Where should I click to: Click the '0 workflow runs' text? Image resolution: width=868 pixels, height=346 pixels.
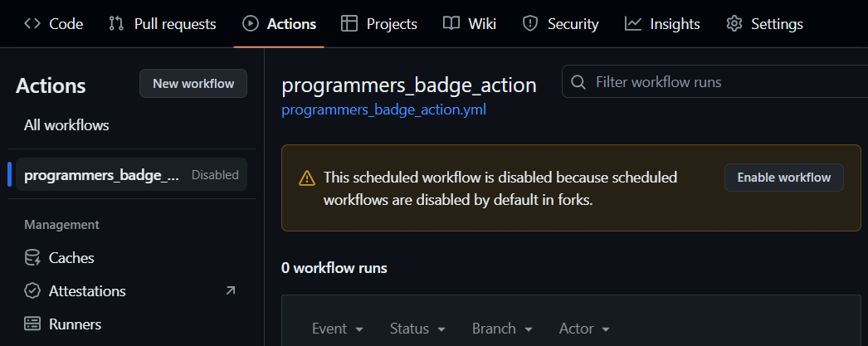(x=334, y=268)
